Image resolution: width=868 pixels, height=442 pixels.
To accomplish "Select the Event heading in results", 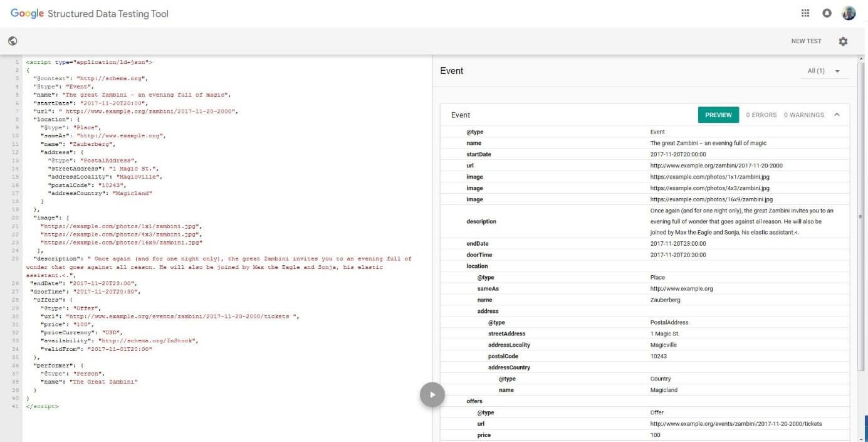I will coord(452,71).
